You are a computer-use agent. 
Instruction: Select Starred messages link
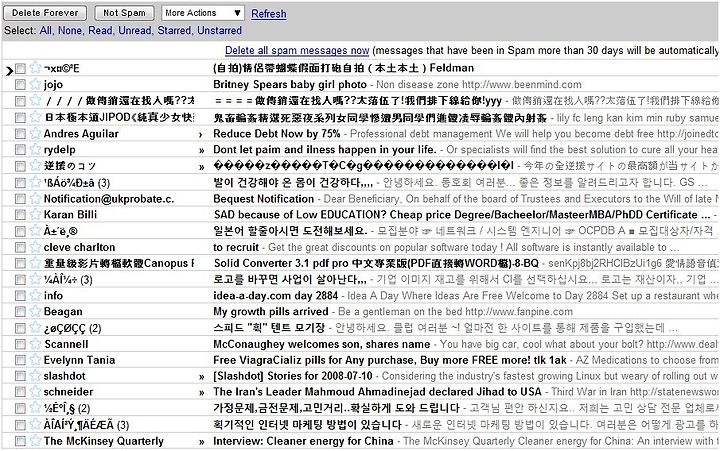point(174,30)
